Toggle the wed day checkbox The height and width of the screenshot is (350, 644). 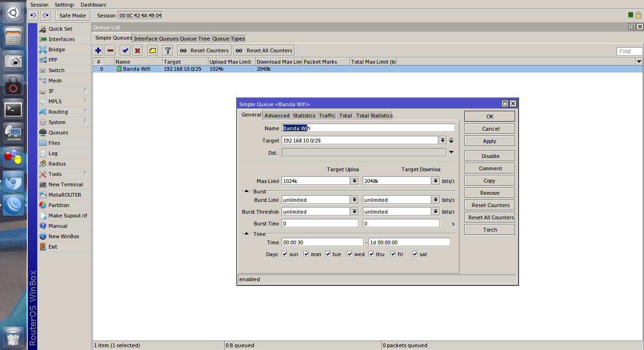tap(350, 254)
